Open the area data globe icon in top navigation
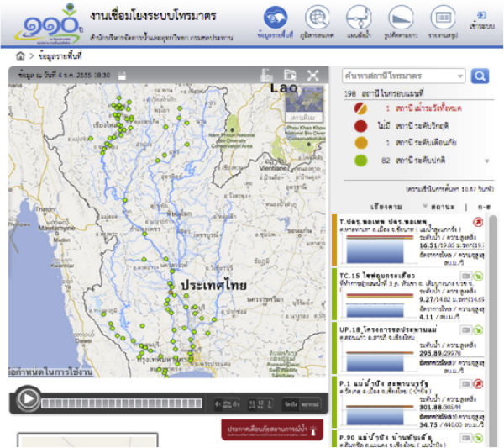 point(276,18)
